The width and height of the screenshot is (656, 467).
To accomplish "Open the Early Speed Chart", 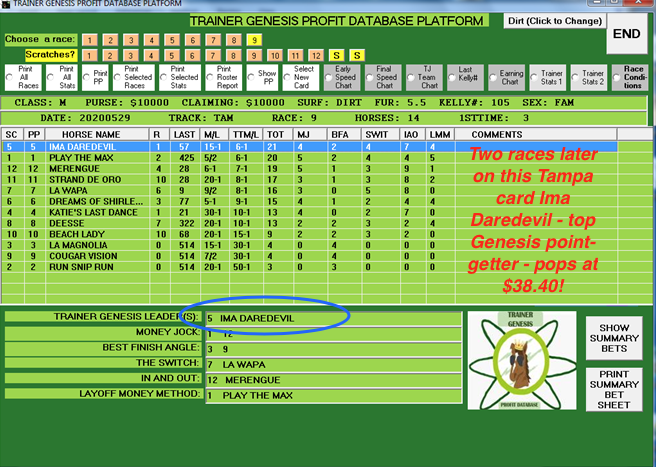I will tap(342, 77).
